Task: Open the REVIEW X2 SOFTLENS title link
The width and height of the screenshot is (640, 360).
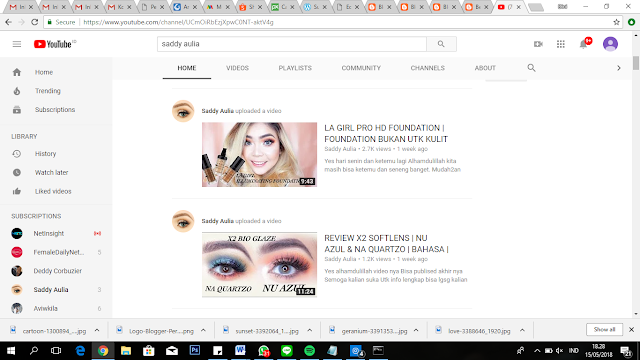Action: click(x=386, y=244)
